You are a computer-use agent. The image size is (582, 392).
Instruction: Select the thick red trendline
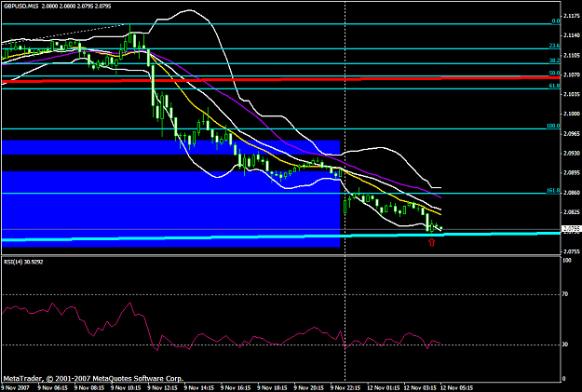click(281, 79)
